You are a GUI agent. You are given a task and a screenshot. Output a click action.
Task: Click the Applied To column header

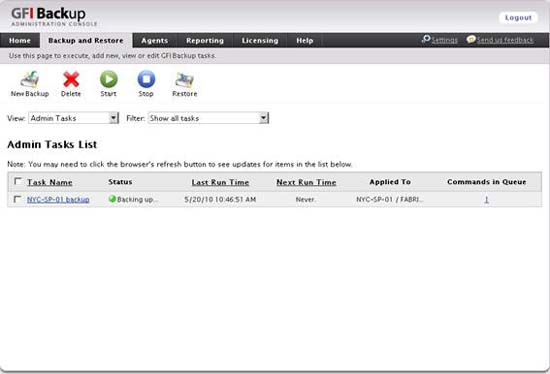pyautogui.click(x=390, y=182)
